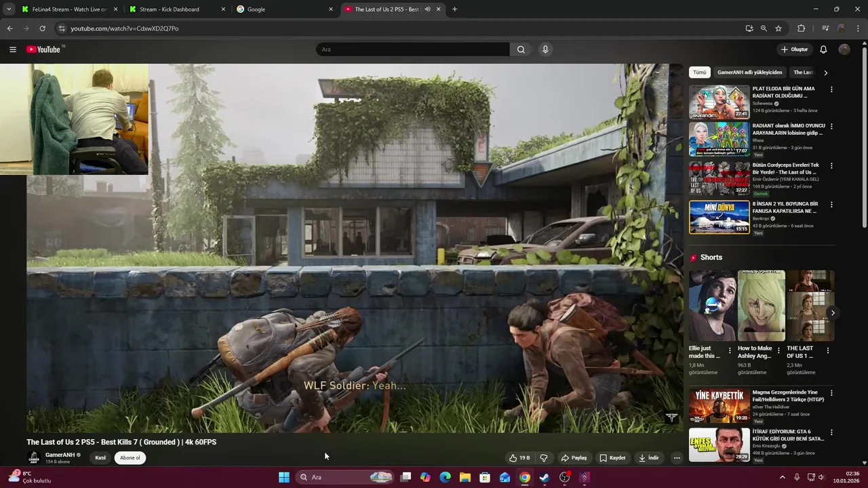The image size is (868, 488).
Task: Click the install app icon in address bar
Action: point(749,28)
